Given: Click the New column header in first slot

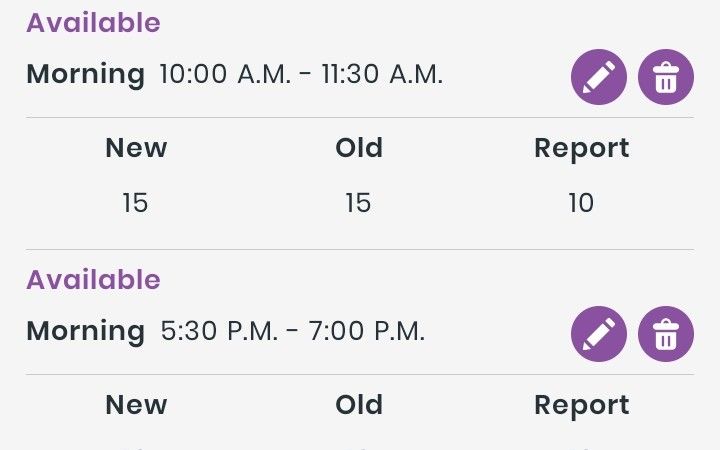Looking at the screenshot, I should pos(136,148).
